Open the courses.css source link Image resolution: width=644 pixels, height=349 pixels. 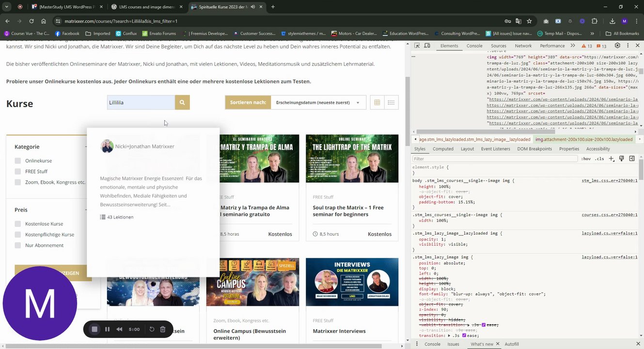[610, 215]
